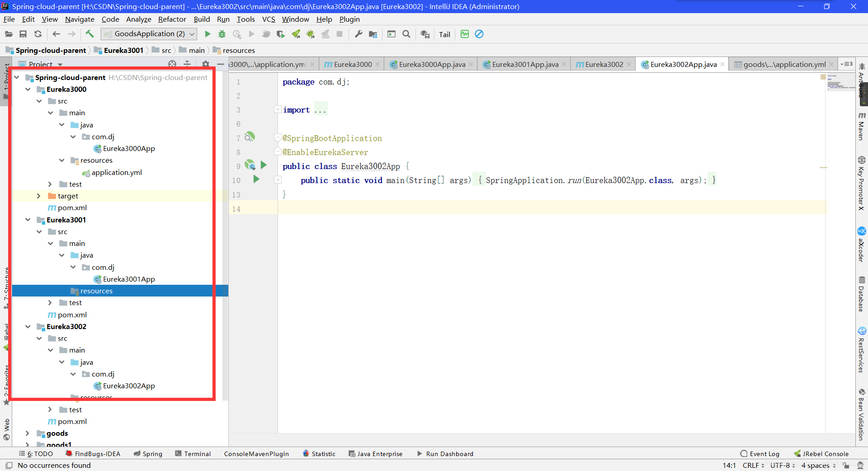Run with JRebel rocket icon
Viewport: 868px width, 471px height.
pos(296,34)
